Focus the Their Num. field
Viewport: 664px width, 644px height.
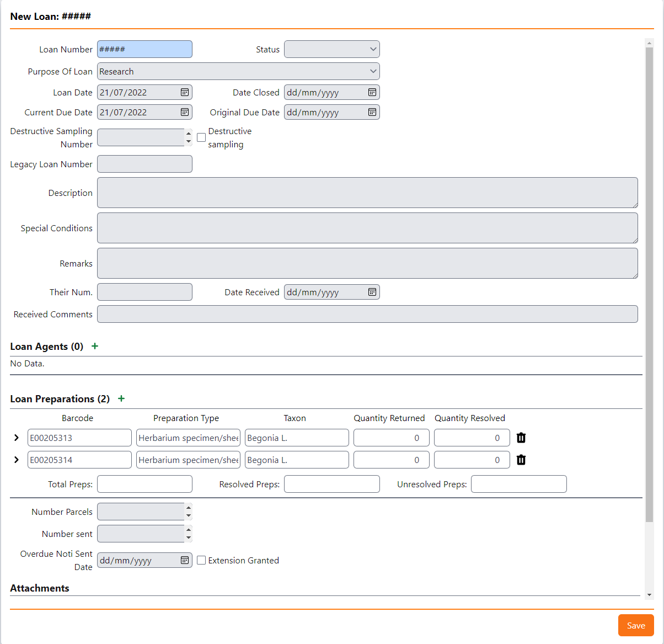(144, 292)
